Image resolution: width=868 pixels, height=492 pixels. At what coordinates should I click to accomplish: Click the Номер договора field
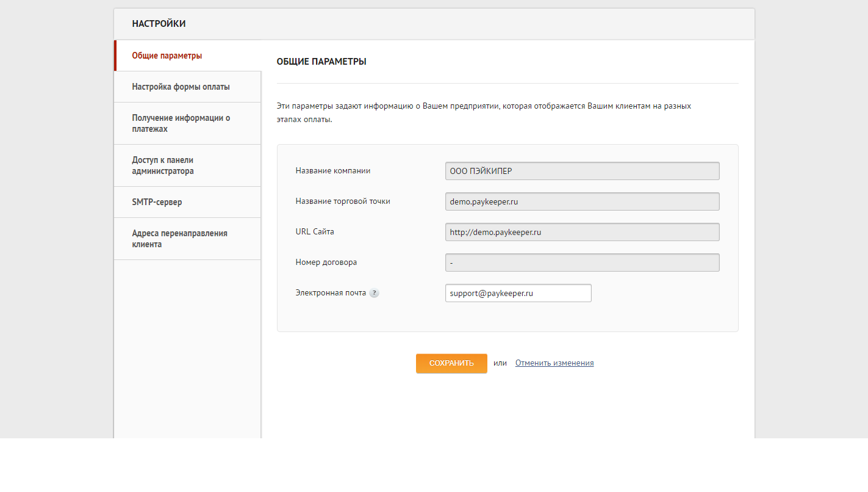[582, 262]
